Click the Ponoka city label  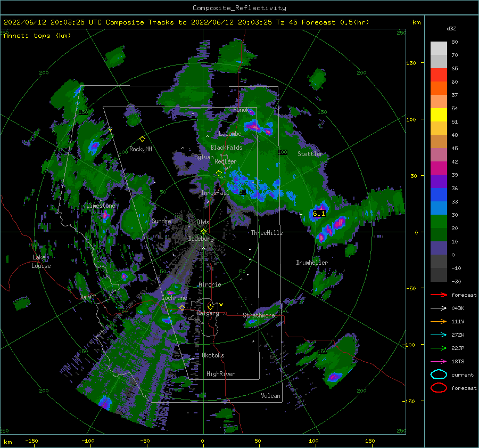[243, 110]
